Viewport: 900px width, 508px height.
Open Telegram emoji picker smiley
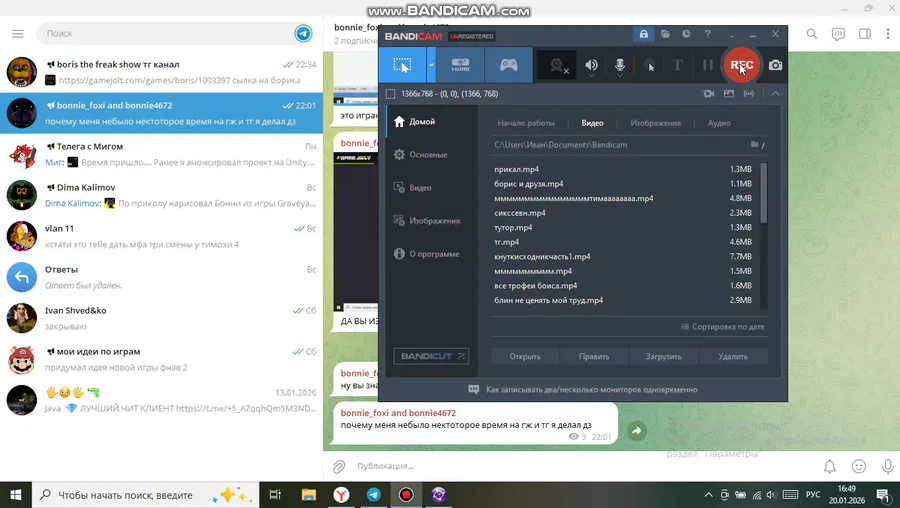859,467
